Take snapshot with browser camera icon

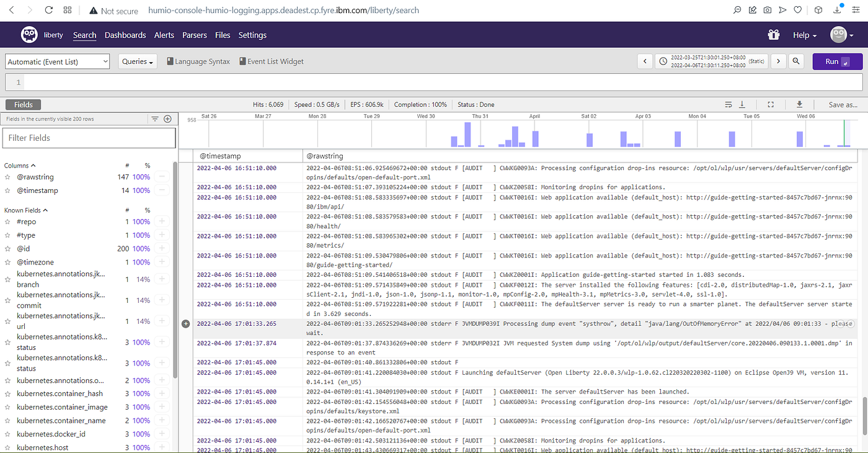pyautogui.click(x=768, y=10)
